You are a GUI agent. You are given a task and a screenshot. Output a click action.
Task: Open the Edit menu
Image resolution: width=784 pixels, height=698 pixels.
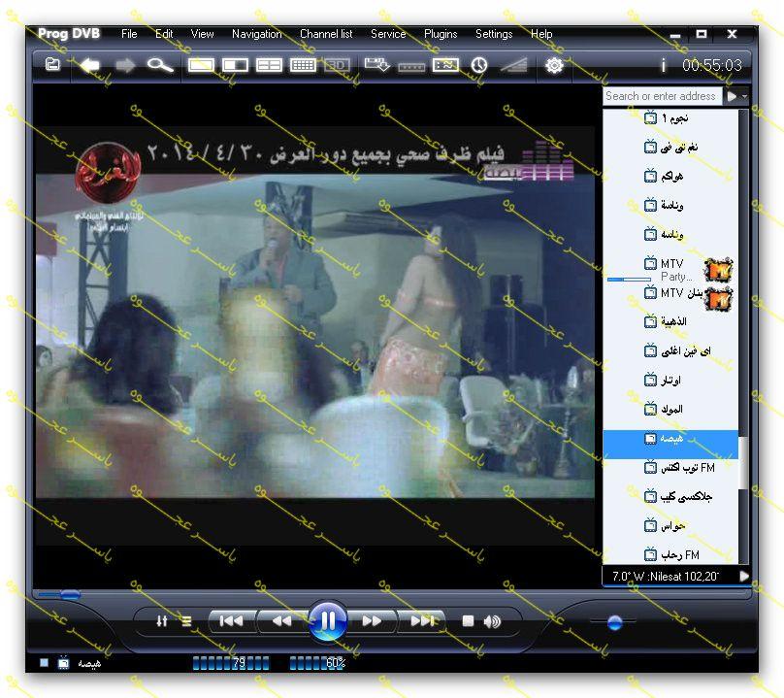click(164, 34)
